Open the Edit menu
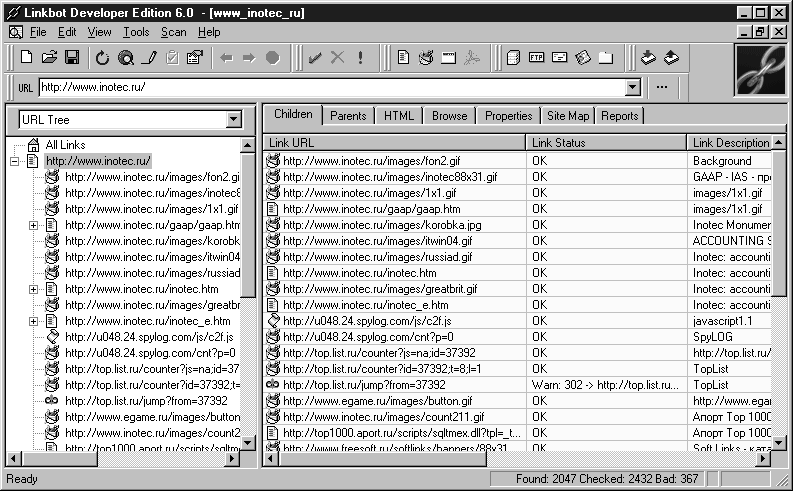 67,32
